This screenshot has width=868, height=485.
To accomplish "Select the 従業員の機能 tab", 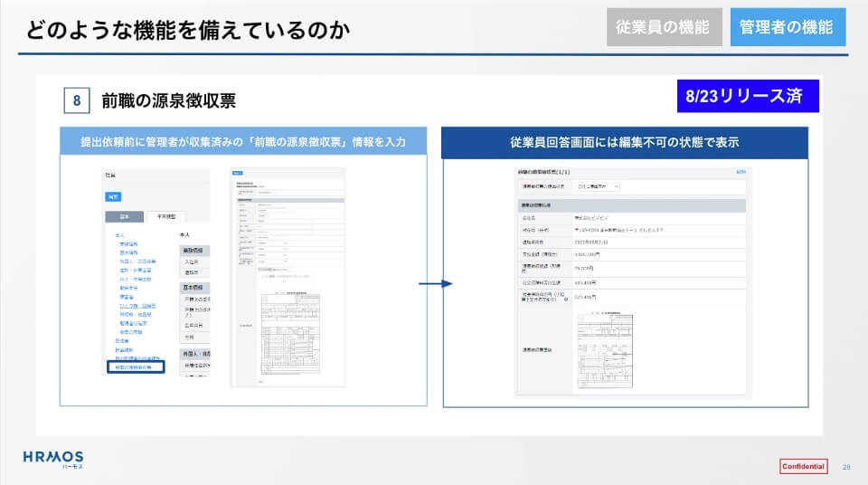I will (x=663, y=27).
